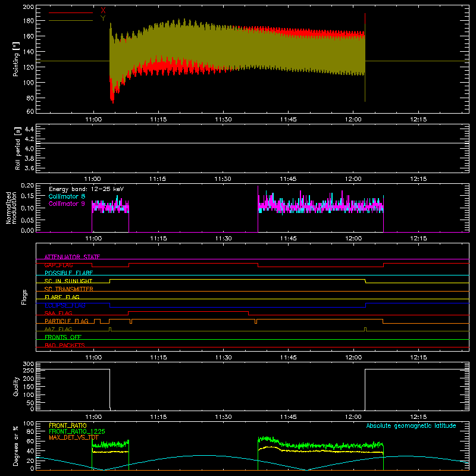The width and height of the screenshot is (476, 476).
Task: Select the GAP_FLAG label
Action: click(x=58, y=265)
